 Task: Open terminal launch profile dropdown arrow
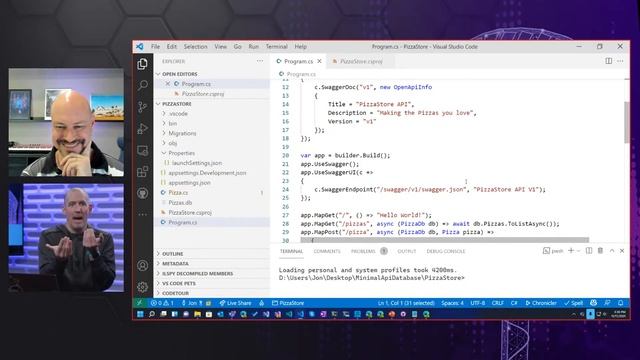point(578,251)
